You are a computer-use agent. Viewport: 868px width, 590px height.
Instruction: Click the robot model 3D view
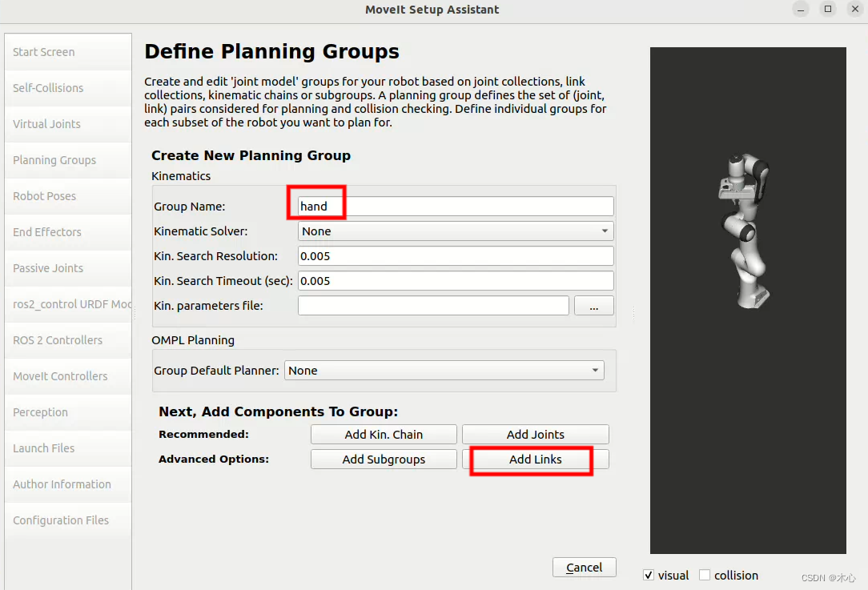coord(748,300)
